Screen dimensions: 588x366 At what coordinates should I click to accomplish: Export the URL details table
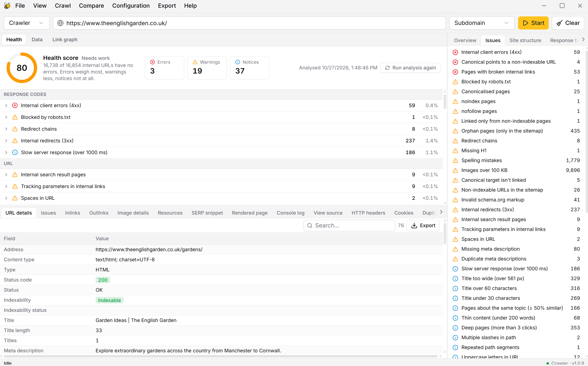pos(423,226)
